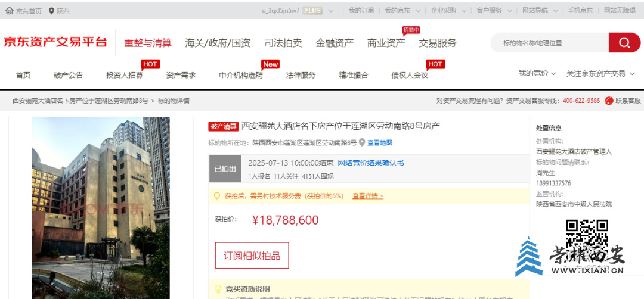Click the 查看详情 link in fee notice

(367, 196)
